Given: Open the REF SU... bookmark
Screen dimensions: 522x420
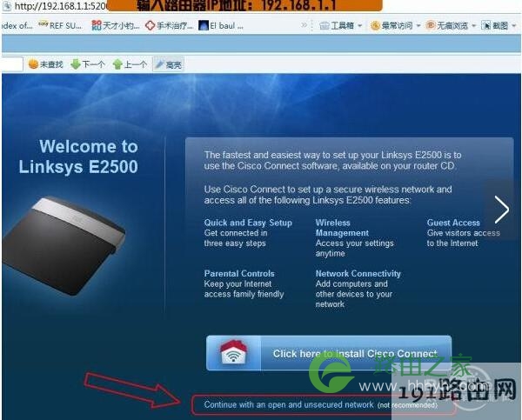Looking at the screenshot, I should click(x=60, y=25).
